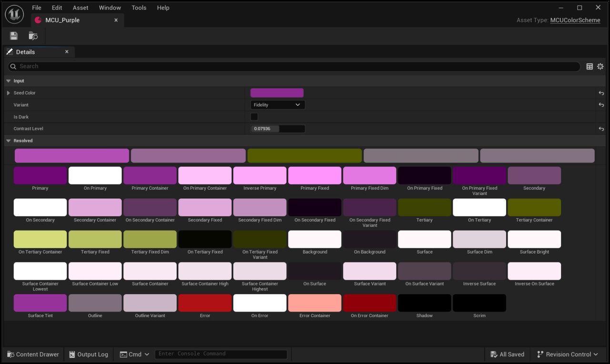Image resolution: width=610 pixels, height=364 pixels.
Task: Click the 'Surface Container Highest' label
Action: point(260,286)
